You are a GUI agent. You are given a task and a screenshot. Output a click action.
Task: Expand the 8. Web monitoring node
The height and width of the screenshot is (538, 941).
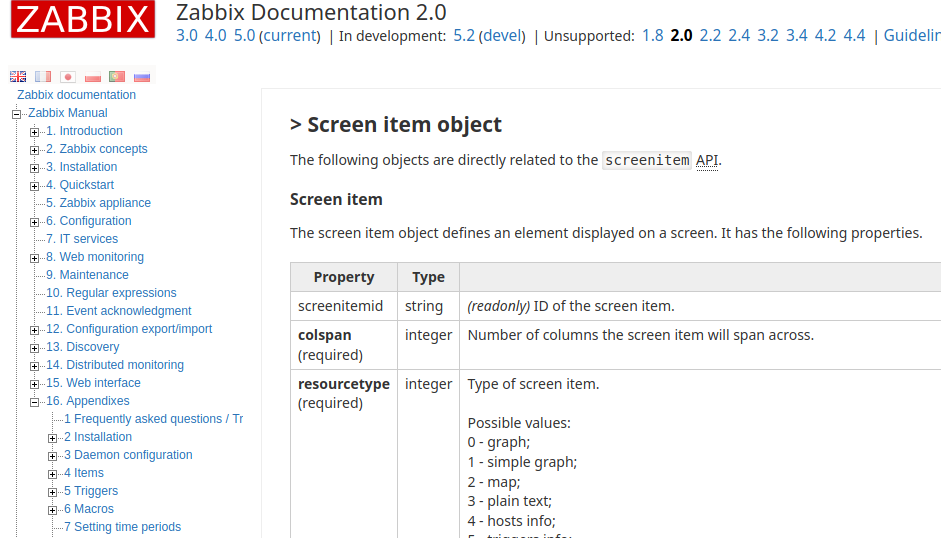pos(35,258)
